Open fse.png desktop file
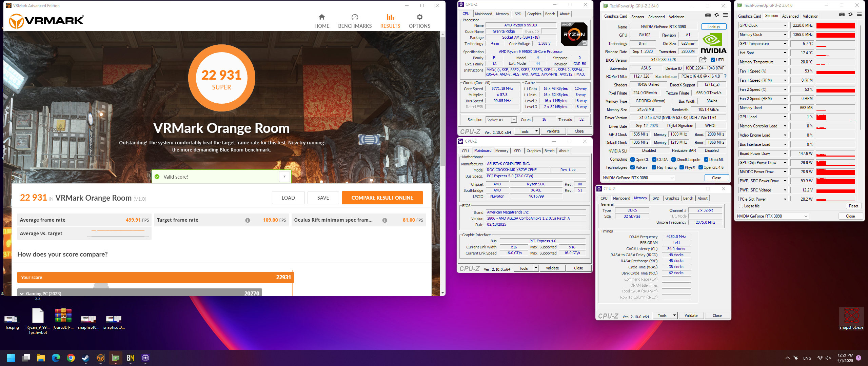 pyautogui.click(x=12, y=321)
